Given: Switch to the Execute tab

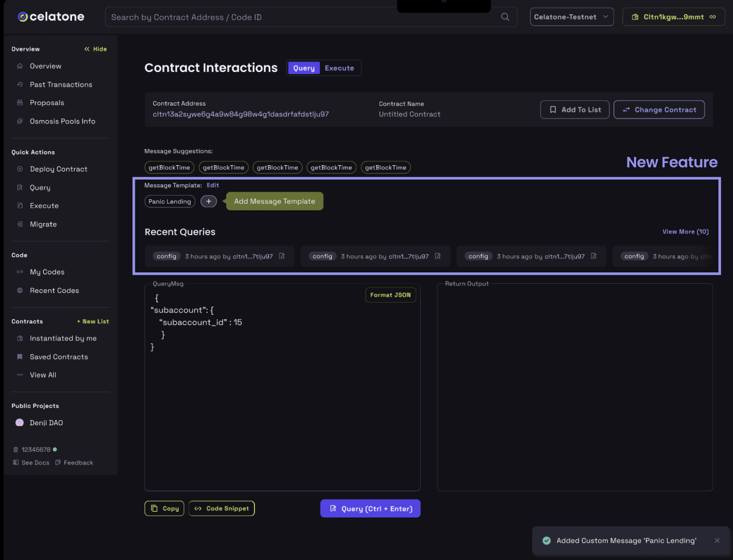Looking at the screenshot, I should pyautogui.click(x=339, y=68).
